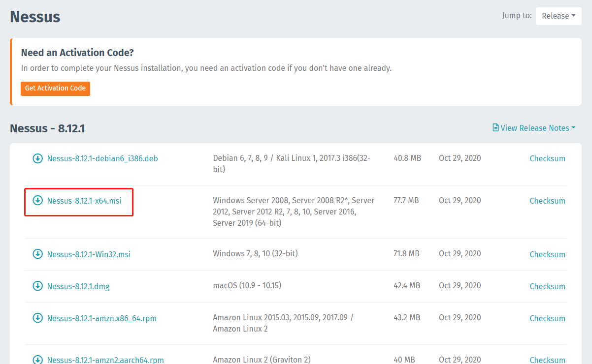Click the 'Windows 7, 8, 10 (32-bit)' description
Image resolution: width=592 pixels, height=364 pixels.
coord(255,253)
